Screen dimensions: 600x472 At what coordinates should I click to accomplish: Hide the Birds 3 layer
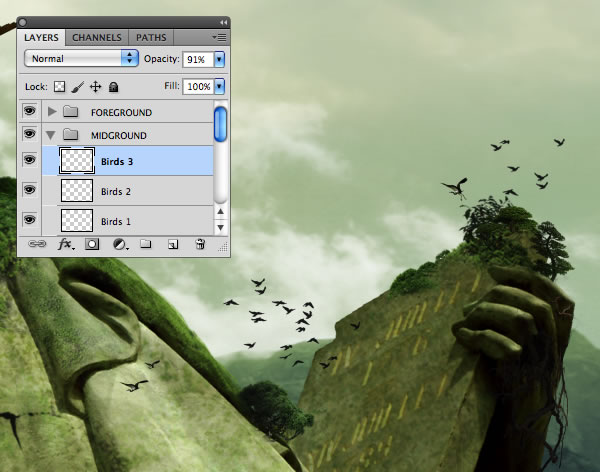(x=29, y=159)
